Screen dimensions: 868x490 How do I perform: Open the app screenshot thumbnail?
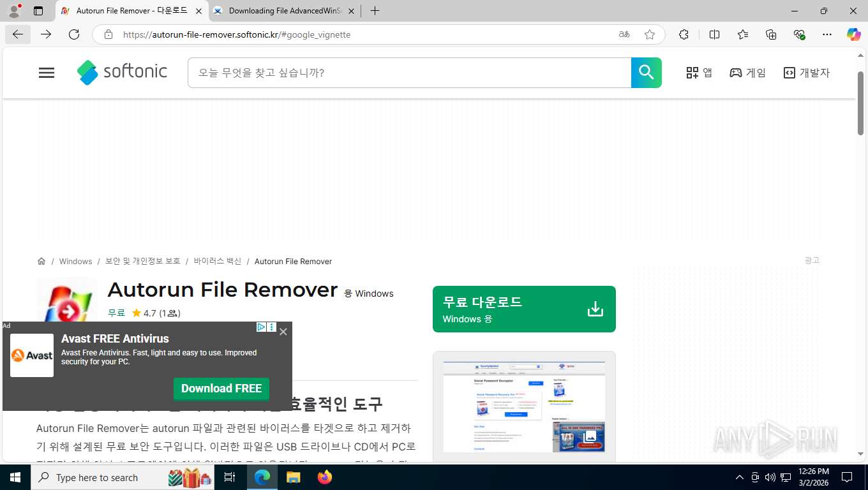(524, 406)
